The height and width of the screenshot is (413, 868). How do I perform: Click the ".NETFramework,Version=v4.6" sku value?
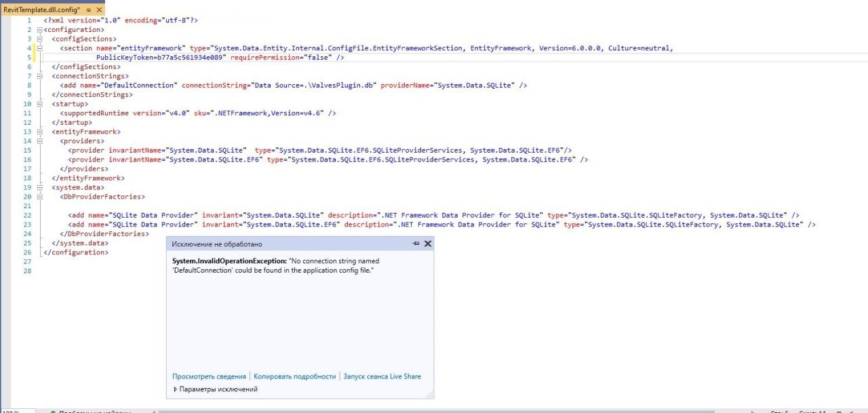(x=269, y=113)
